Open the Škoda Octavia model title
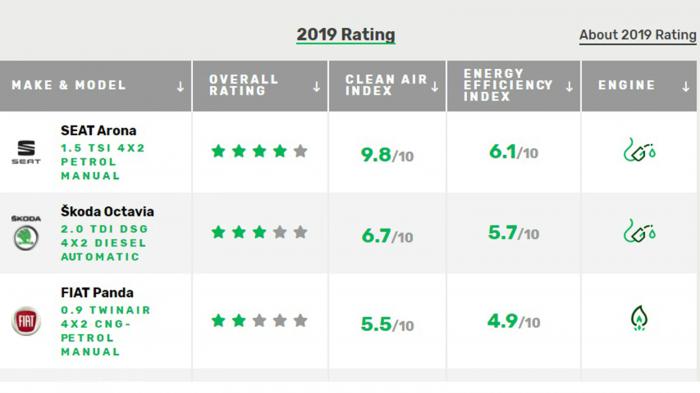The width and height of the screenshot is (700, 393). [x=108, y=211]
